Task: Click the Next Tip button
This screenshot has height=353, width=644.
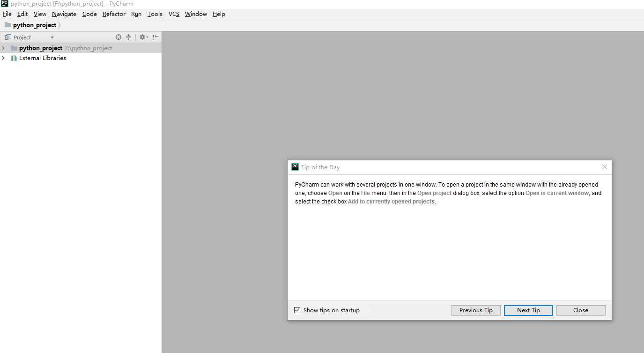Action: click(x=528, y=310)
